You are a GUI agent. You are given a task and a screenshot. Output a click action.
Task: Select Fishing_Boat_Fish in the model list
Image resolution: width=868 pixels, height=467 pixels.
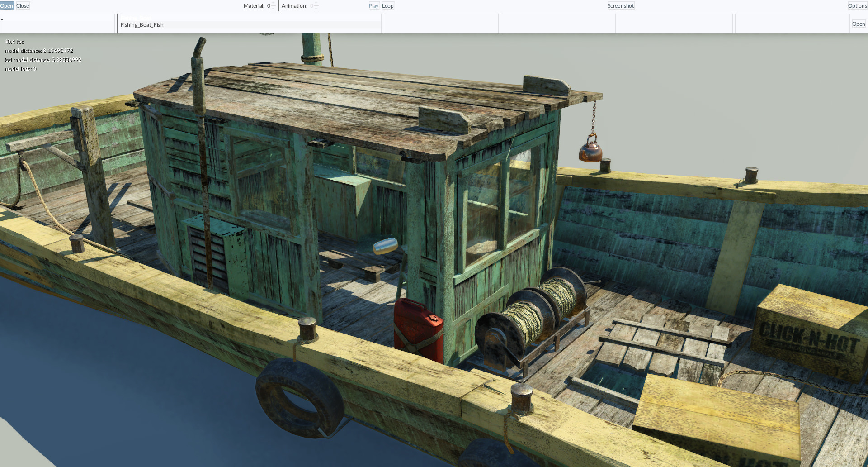tap(250, 25)
